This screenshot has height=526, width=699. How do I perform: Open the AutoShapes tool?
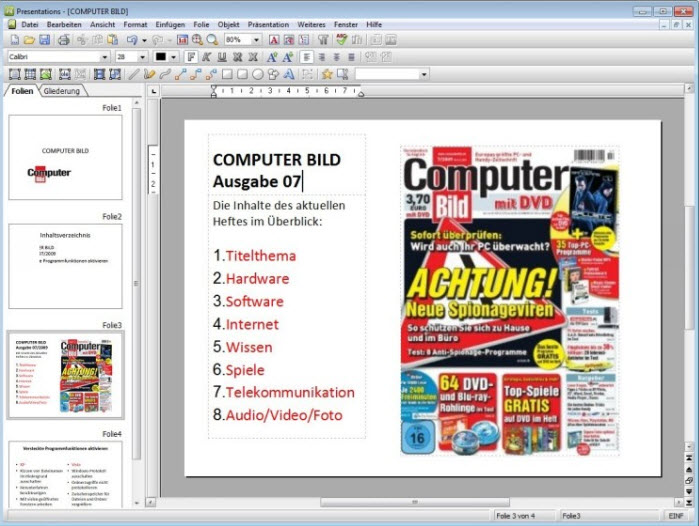[x=273, y=74]
